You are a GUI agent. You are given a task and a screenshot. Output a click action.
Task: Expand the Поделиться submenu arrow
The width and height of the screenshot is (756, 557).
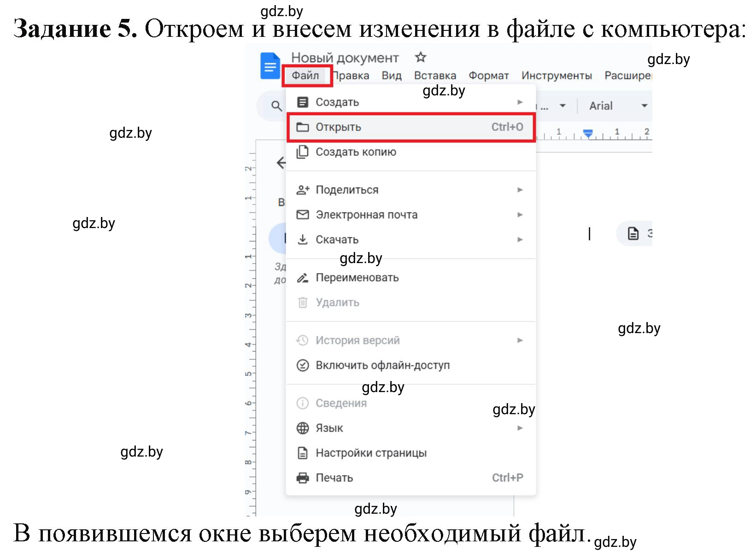(x=520, y=190)
